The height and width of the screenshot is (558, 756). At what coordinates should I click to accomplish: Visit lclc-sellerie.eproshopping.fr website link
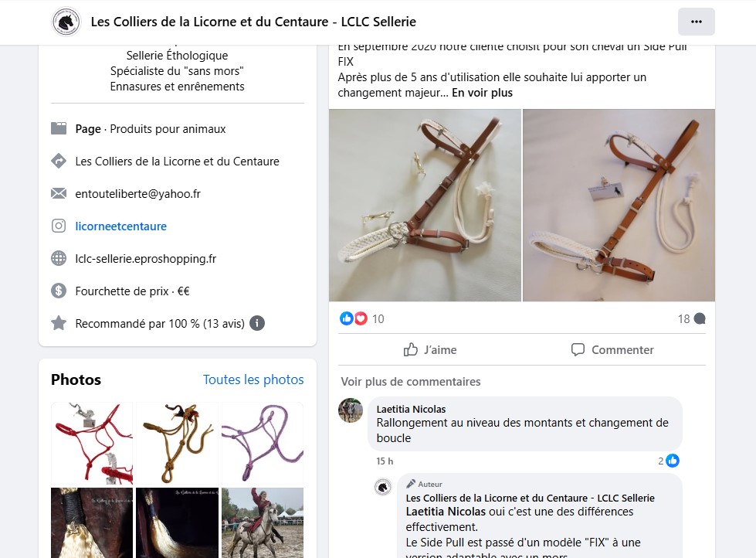click(145, 259)
